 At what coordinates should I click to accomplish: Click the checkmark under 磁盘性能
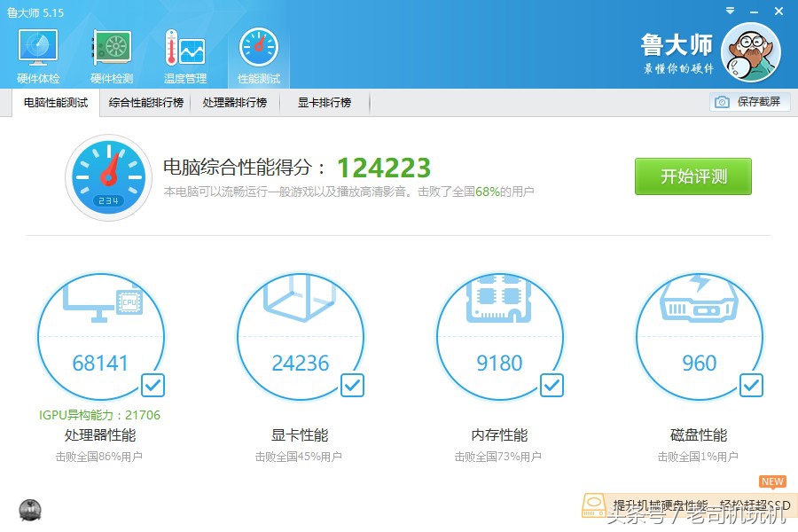[751, 385]
